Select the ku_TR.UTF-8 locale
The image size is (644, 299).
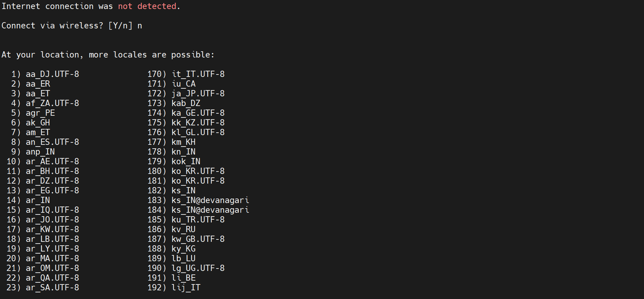pyautogui.click(x=198, y=220)
